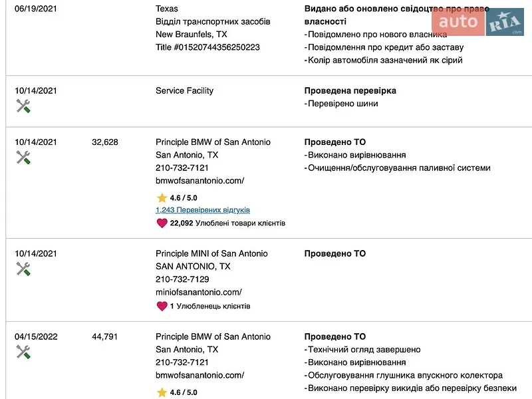Open miniofsanantonio.com/ website address
The image size is (532, 399).
pyautogui.click(x=198, y=292)
